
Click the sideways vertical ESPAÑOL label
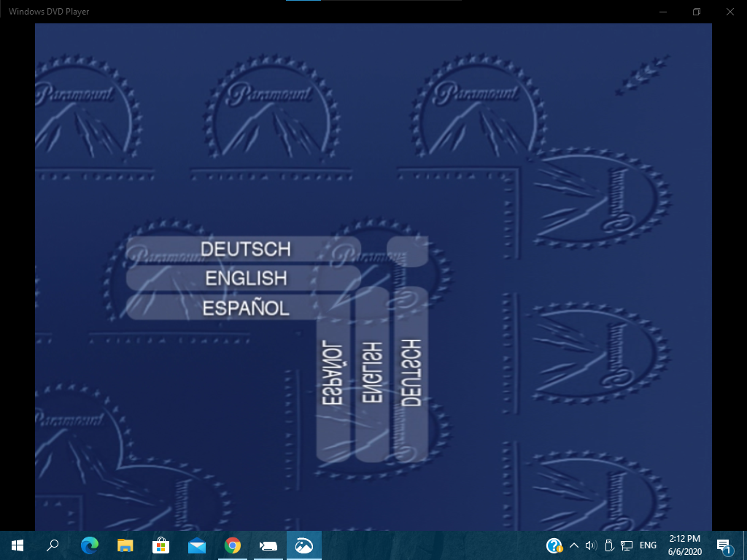[333, 373]
